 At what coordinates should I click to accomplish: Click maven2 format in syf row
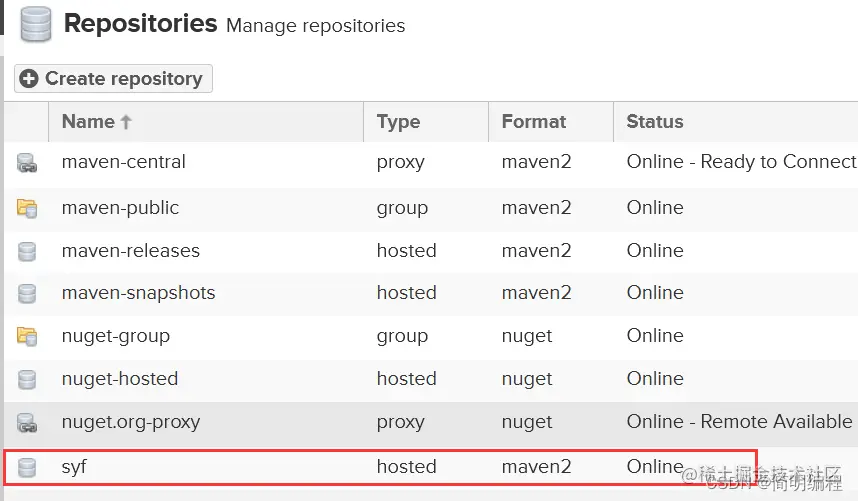coord(536,467)
